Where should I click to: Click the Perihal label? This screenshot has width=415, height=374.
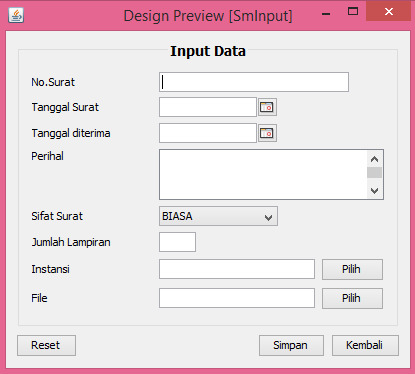point(47,156)
